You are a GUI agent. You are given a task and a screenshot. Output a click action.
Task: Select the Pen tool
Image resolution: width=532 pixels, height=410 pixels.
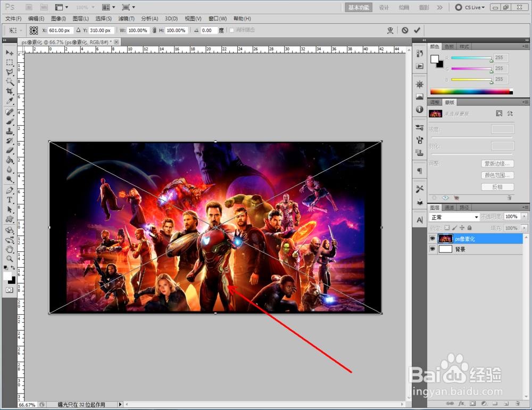10,190
